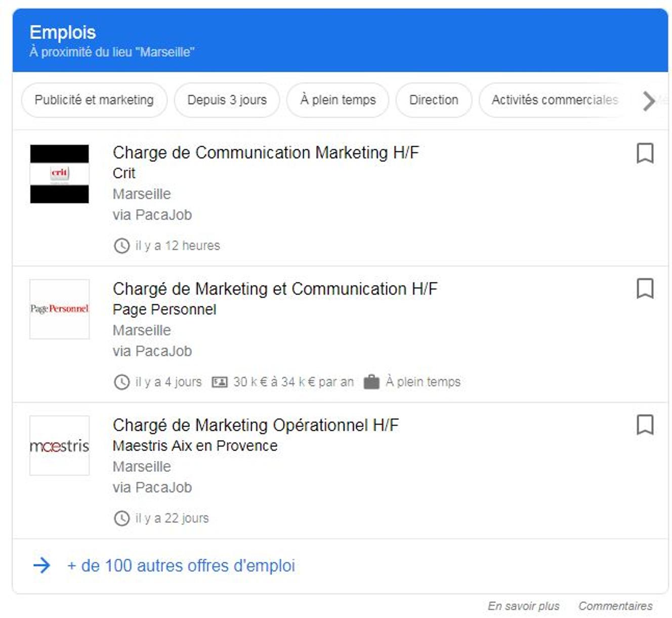Click the briefcase icon near 'À plein temps'
This screenshot has width=672, height=618.
(x=372, y=382)
